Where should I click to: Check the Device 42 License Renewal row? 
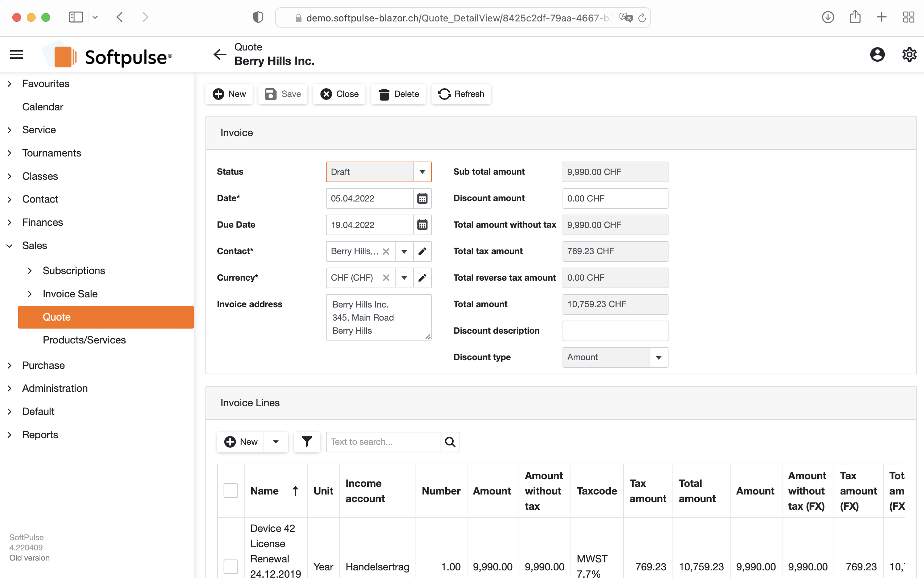(x=230, y=566)
